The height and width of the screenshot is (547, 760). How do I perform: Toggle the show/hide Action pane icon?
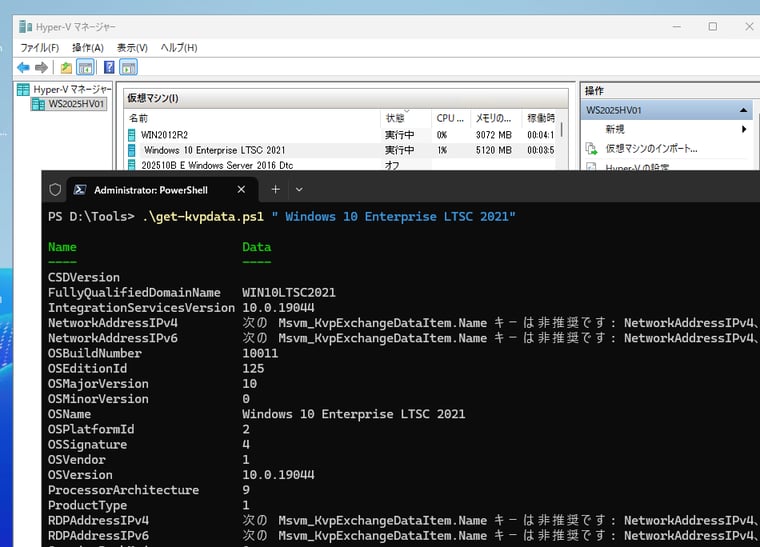[128, 68]
